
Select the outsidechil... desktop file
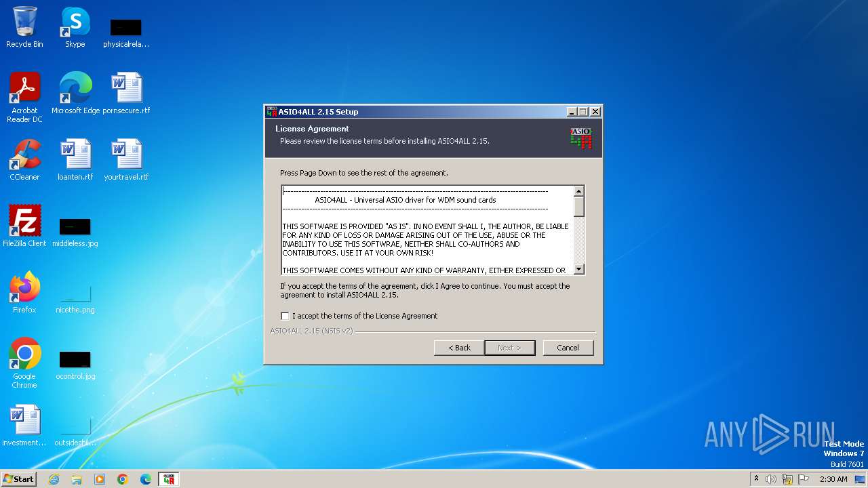(x=75, y=431)
